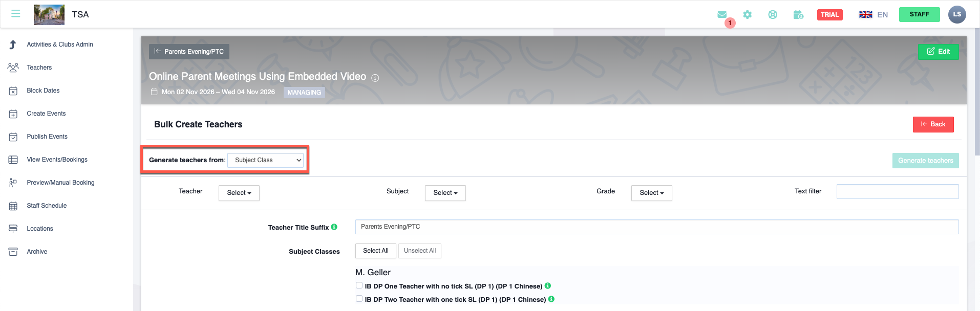The width and height of the screenshot is (980, 311).
Task: Open the LS user avatar
Action: point(956,14)
